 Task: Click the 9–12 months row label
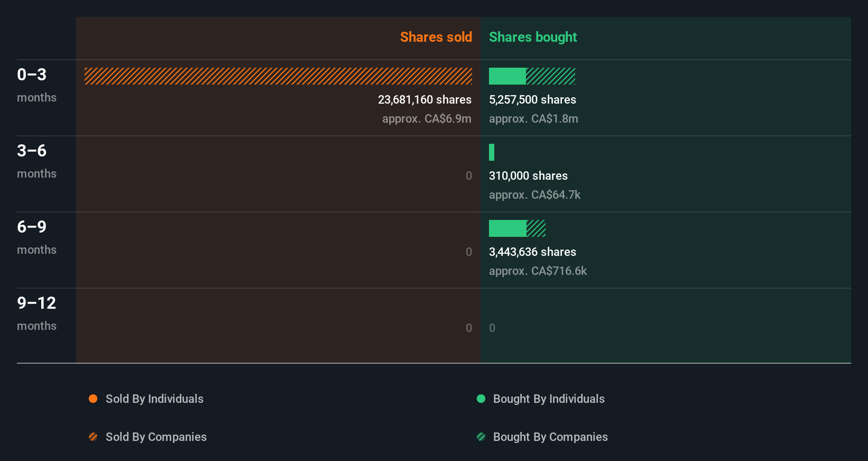[x=36, y=313]
